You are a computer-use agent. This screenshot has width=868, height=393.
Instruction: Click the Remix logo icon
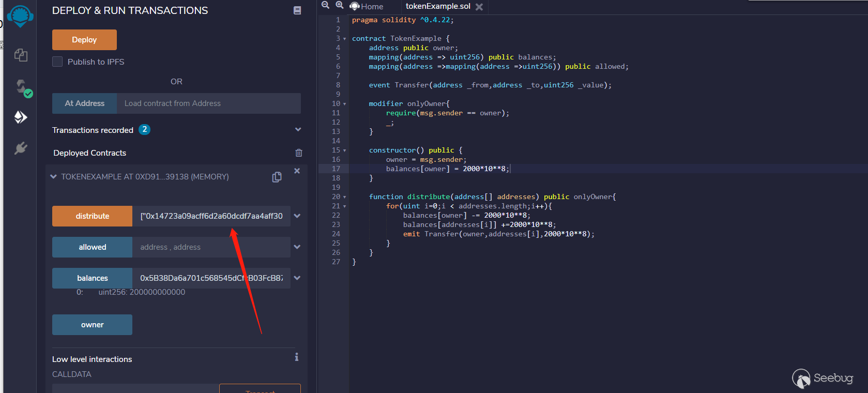click(x=20, y=17)
